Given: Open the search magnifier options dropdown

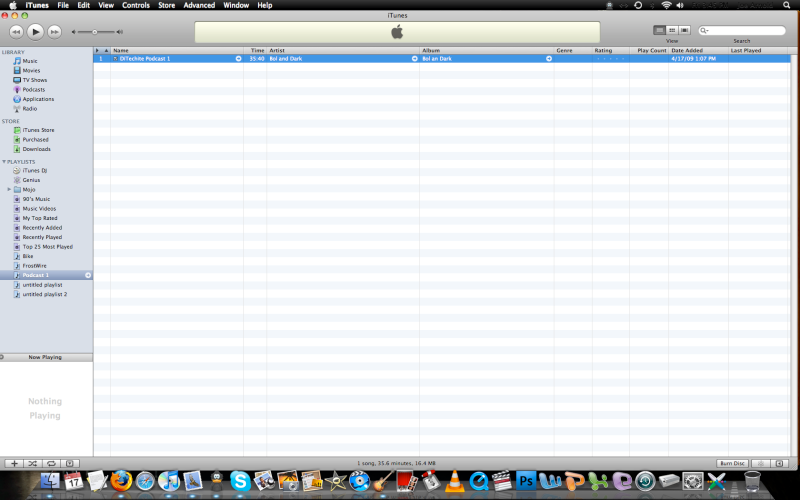Looking at the screenshot, I should [x=705, y=31].
